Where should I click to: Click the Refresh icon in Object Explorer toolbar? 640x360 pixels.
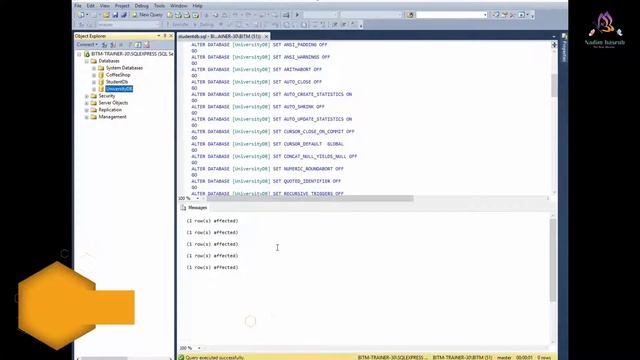click(138, 45)
